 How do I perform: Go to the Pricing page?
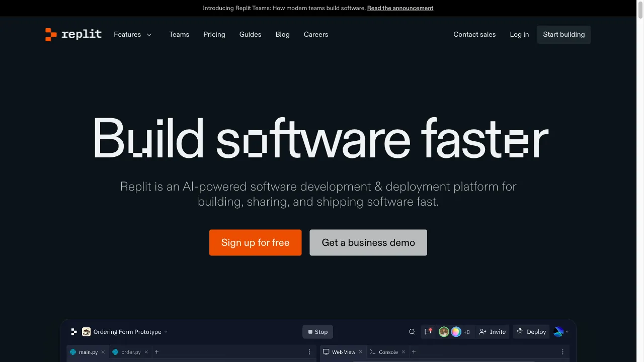coord(214,34)
